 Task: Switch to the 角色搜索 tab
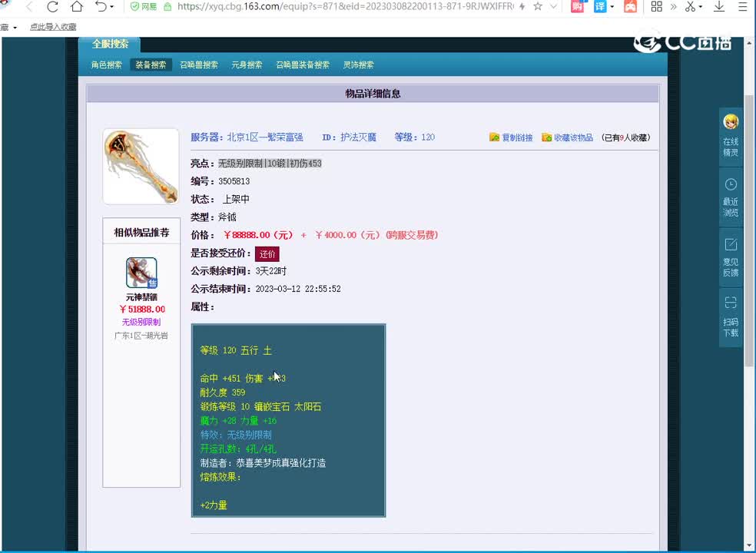108,65
